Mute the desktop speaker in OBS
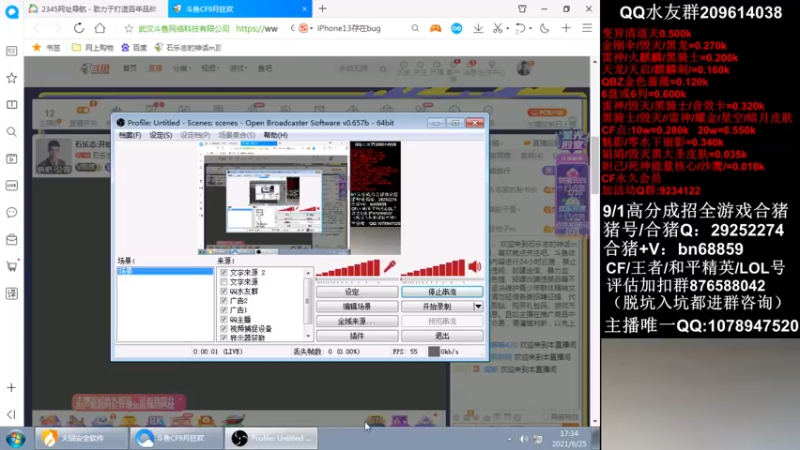This screenshot has width=800, height=450. (474, 266)
